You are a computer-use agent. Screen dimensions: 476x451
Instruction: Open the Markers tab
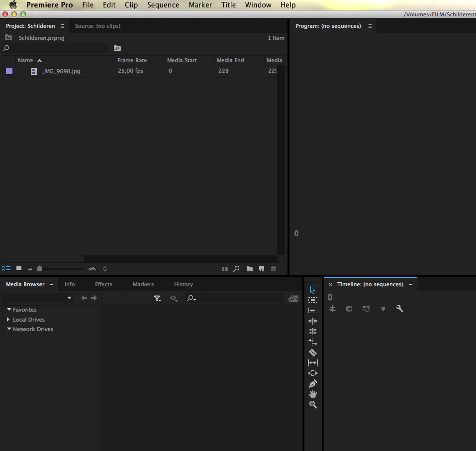point(143,284)
